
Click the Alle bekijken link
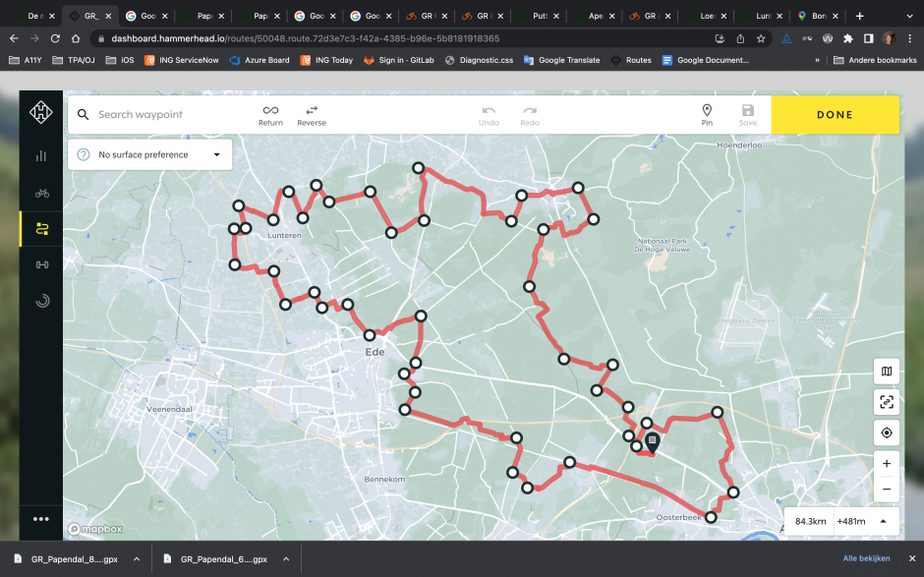866,559
